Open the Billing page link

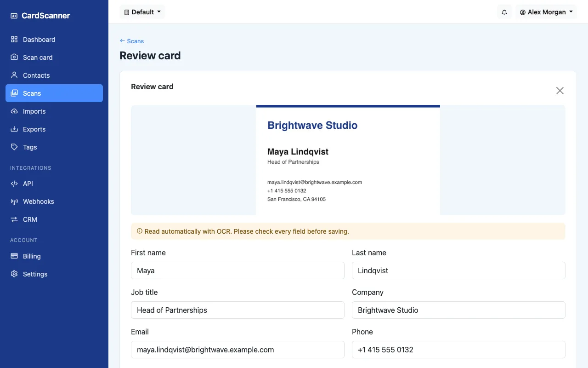coord(54,256)
